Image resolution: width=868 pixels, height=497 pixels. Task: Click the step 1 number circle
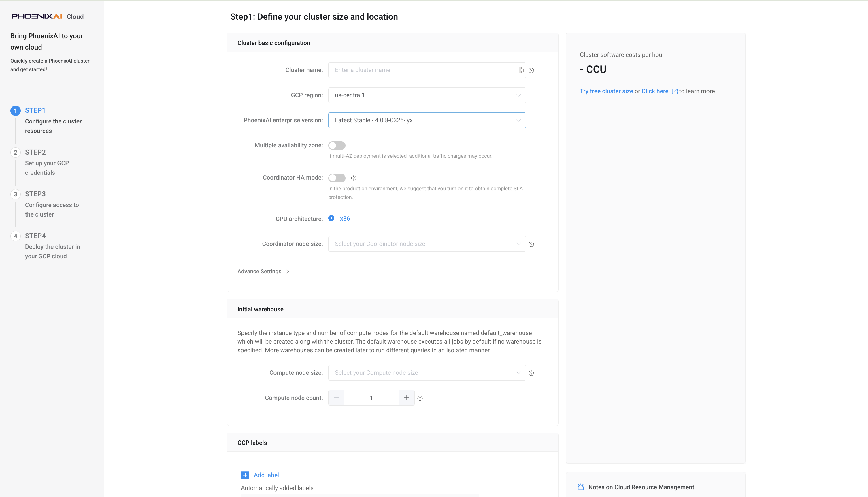point(15,111)
